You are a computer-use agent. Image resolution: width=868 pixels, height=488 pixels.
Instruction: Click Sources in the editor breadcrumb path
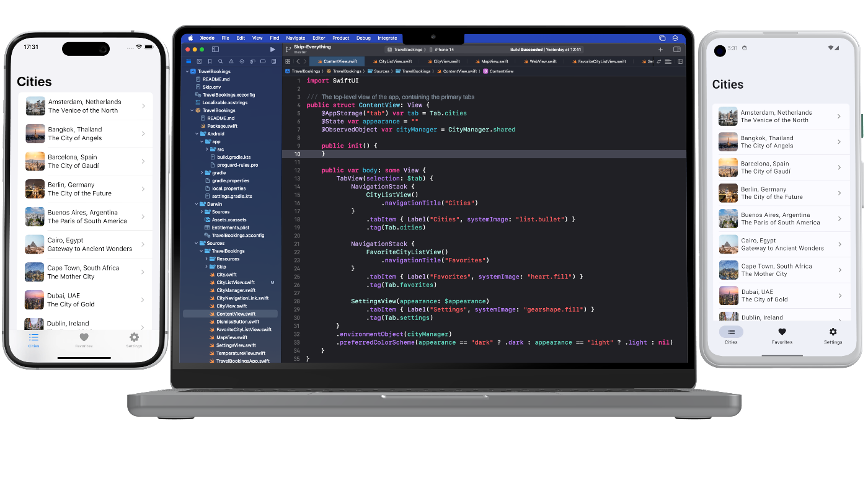(378, 71)
